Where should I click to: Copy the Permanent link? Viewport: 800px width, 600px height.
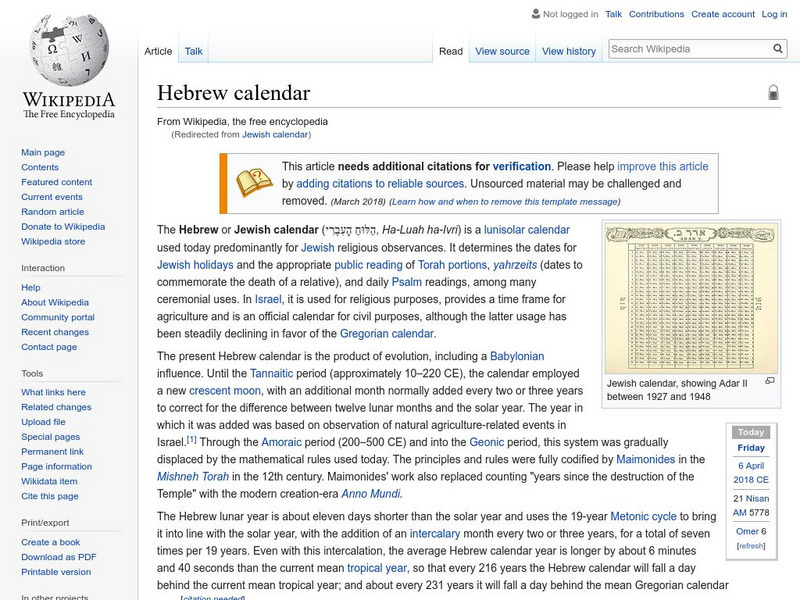click(x=52, y=451)
